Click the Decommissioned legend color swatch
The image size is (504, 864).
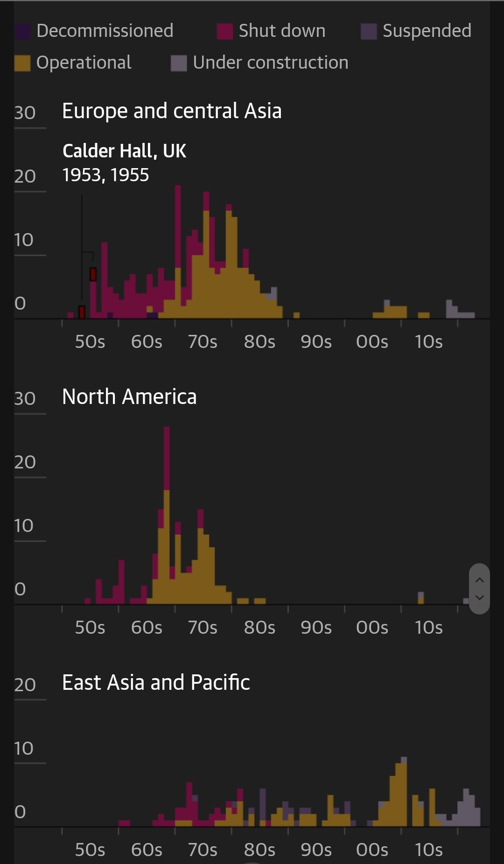tap(22, 32)
